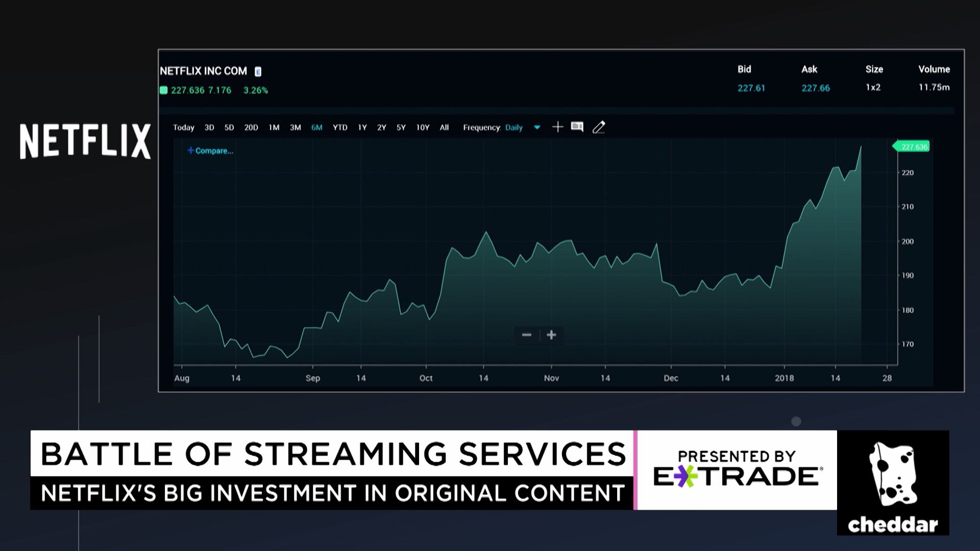
Task: Click the Bid price 227.61
Action: pyautogui.click(x=751, y=88)
